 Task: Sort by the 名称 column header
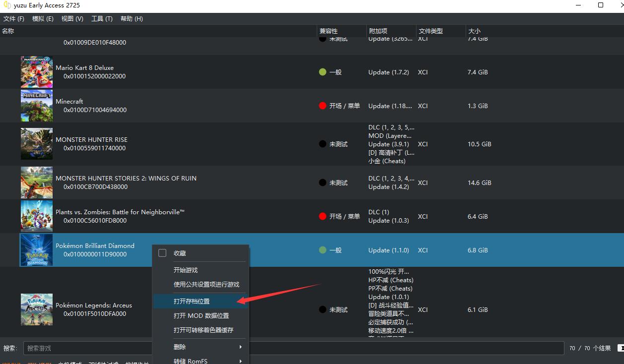[x=158, y=31]
